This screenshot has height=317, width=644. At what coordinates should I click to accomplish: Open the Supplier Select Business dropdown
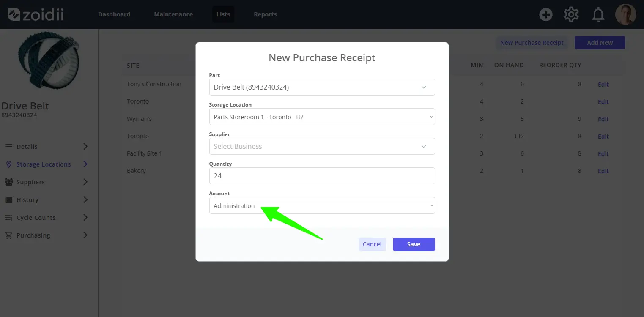[x=322, y=146]
